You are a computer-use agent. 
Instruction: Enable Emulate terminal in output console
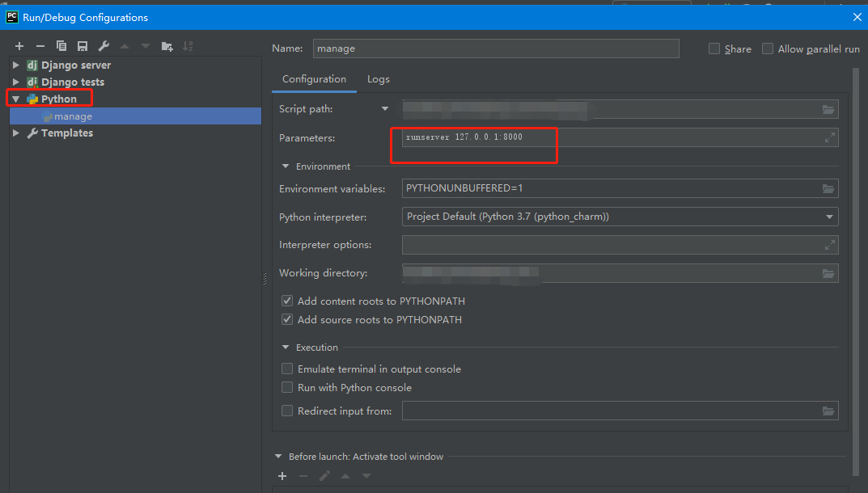coord(287,369)
